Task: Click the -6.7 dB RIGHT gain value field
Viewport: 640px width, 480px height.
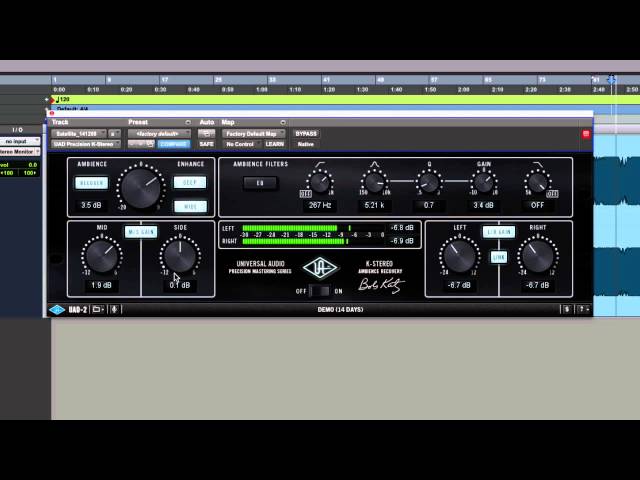Action: coord(538,285)
